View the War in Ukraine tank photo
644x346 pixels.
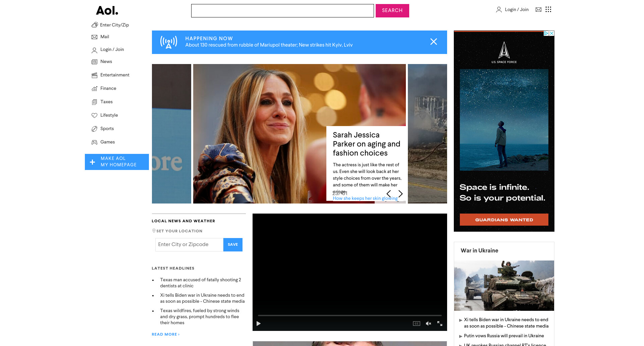504,286
